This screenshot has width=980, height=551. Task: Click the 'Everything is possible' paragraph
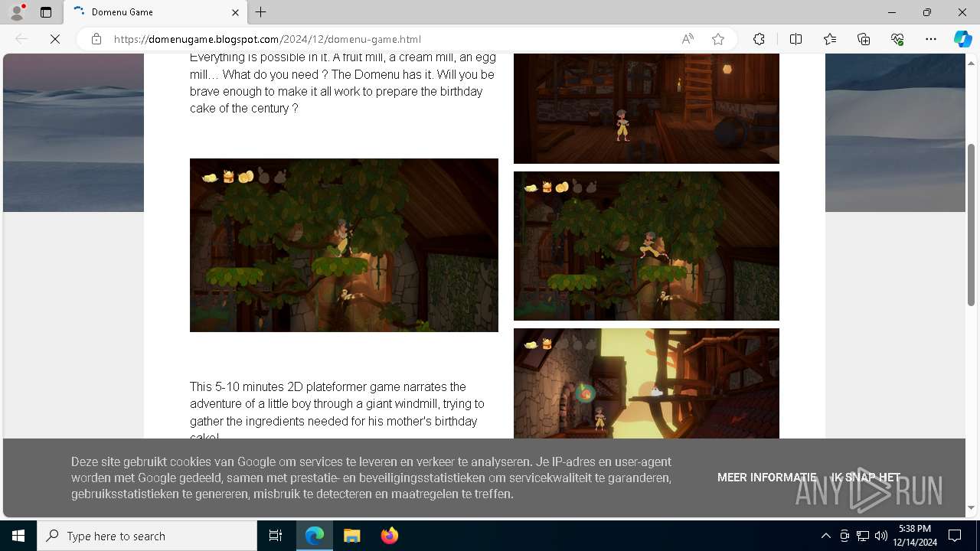(342, 83)
